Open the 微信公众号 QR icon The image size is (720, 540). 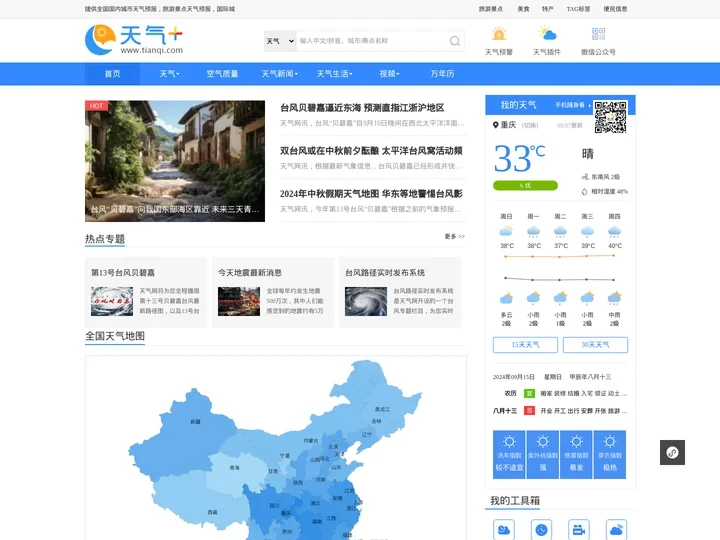pyautogui.click(x=598, y=34)
